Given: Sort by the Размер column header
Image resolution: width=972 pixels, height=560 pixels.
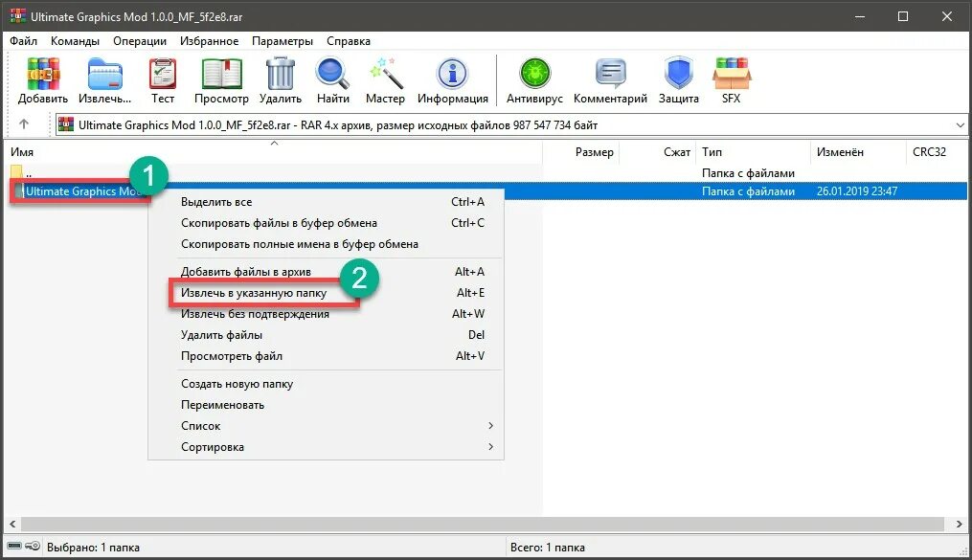Looking at the screenshot, I should point(581,152).
